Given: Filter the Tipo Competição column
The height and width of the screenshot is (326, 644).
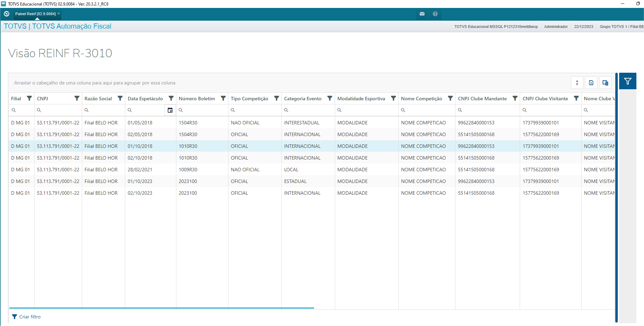Looking at the screenshot, I should point(276,98).
